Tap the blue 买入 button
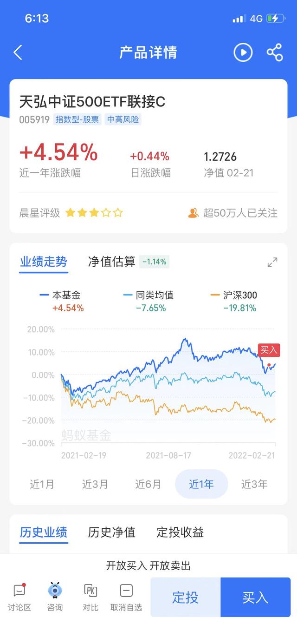This screenshot has width=297, height=644. (x=255, y=597)
